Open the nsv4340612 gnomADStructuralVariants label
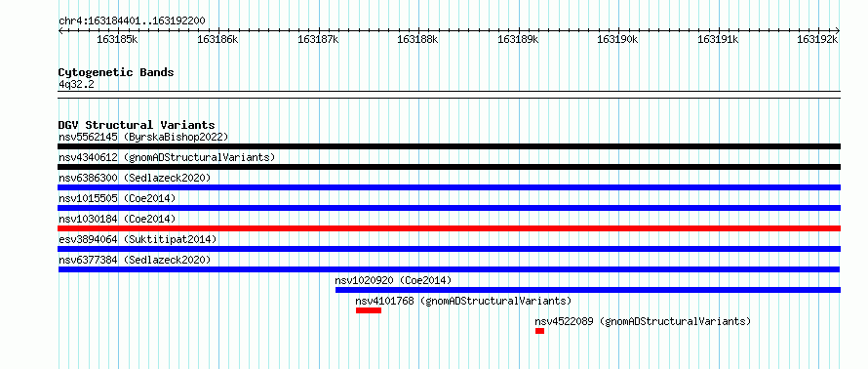Screen dimensions: 868x369 (167, 157)
